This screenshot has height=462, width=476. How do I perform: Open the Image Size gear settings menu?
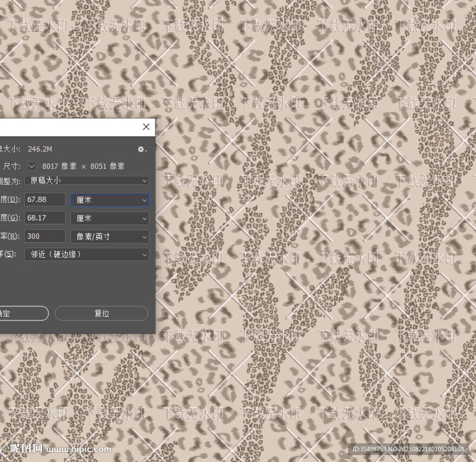click(x=142, y=149)
